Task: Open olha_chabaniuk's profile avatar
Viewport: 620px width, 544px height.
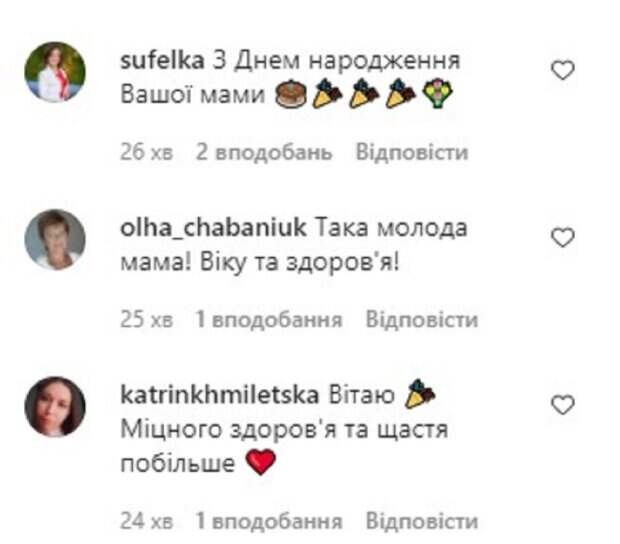Action: point(55,239)
